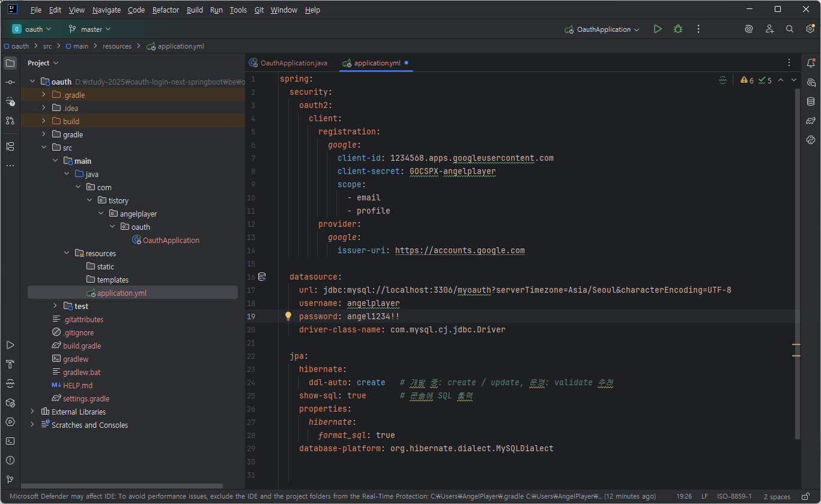Click the editor vertical scrollbar
Viewport: 821px width, 504px height.
(798, 264)
